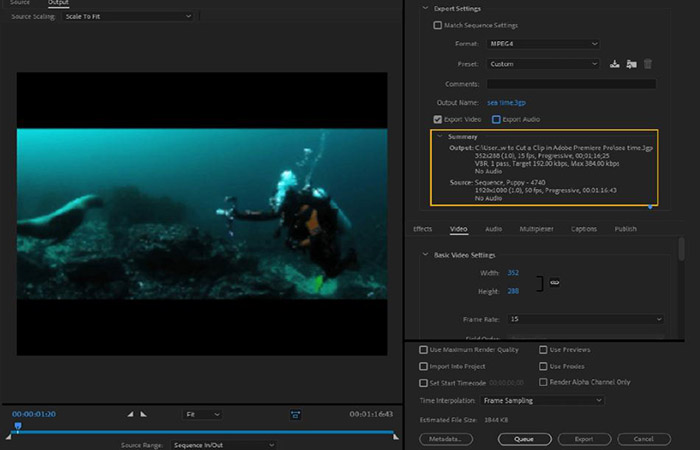Click the Save Preset icon
The width and height of the screenshot is (700, 450).
point(615,64)
